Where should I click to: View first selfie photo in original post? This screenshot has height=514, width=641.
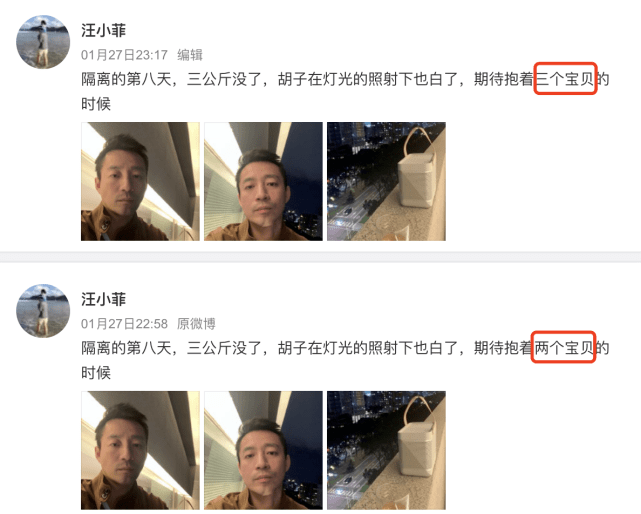point(140,450)
